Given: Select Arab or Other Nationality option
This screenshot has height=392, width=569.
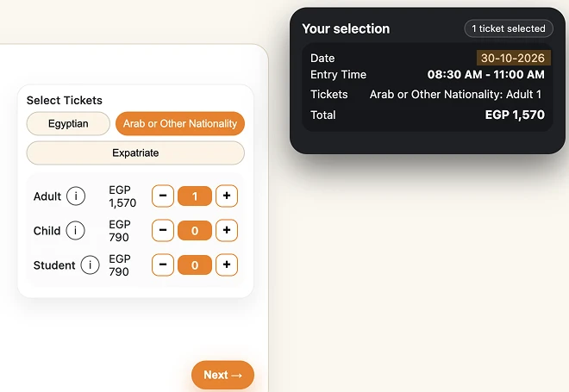Looking at the screenshot, I should tap(180, 124).
